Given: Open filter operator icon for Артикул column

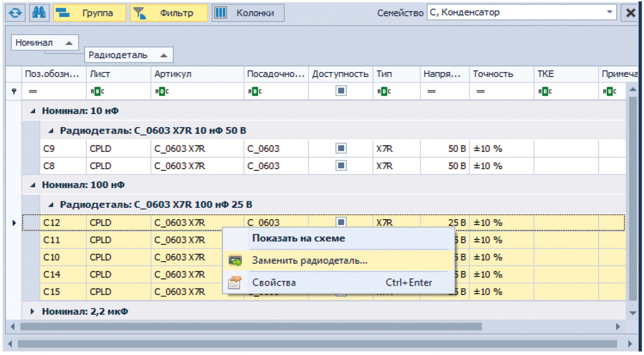Looking at the screenshot, I should pyautogui.click(x=162, y=91).
